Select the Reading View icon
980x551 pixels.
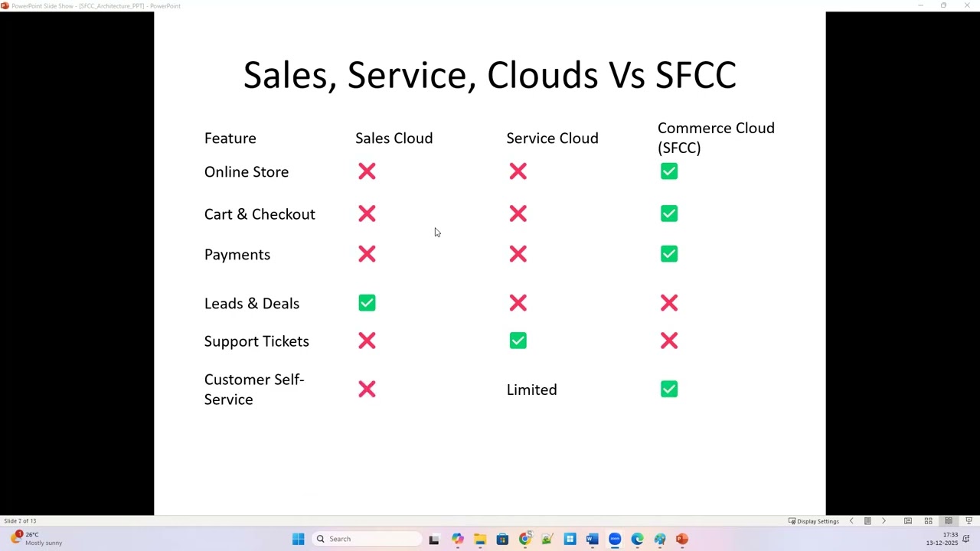[949, 521]
